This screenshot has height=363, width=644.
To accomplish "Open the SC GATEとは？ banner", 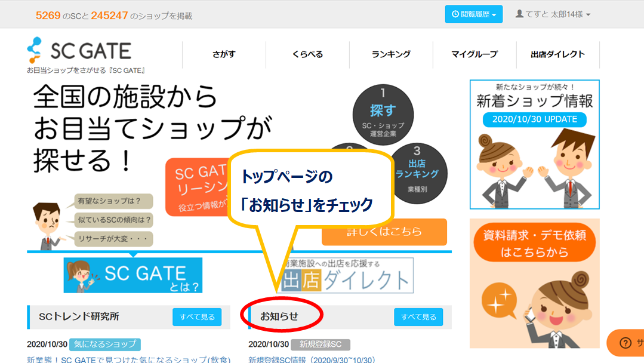I will (133, 275).
